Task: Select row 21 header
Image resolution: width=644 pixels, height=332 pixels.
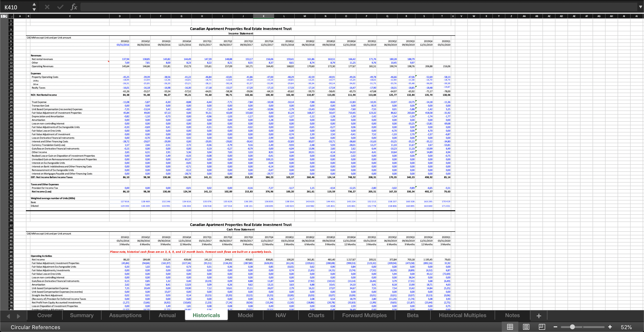Action: coord(11,95)
